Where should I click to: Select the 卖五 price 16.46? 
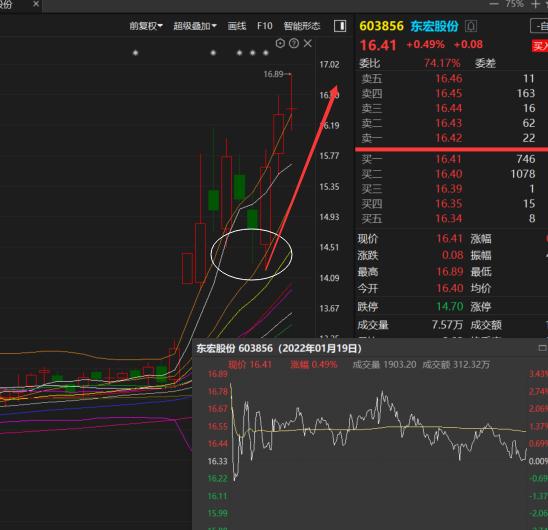[x=448, y=79]
